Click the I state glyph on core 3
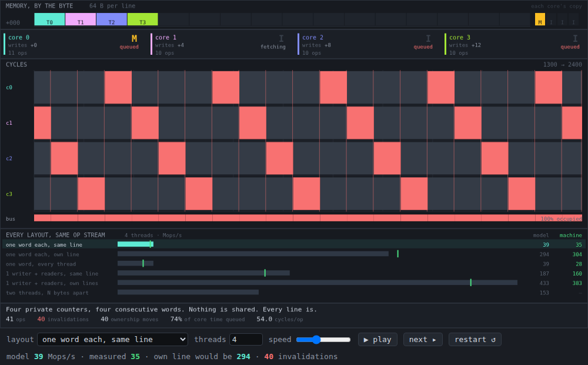The image size is (588, 365). (x=575, y=38)
